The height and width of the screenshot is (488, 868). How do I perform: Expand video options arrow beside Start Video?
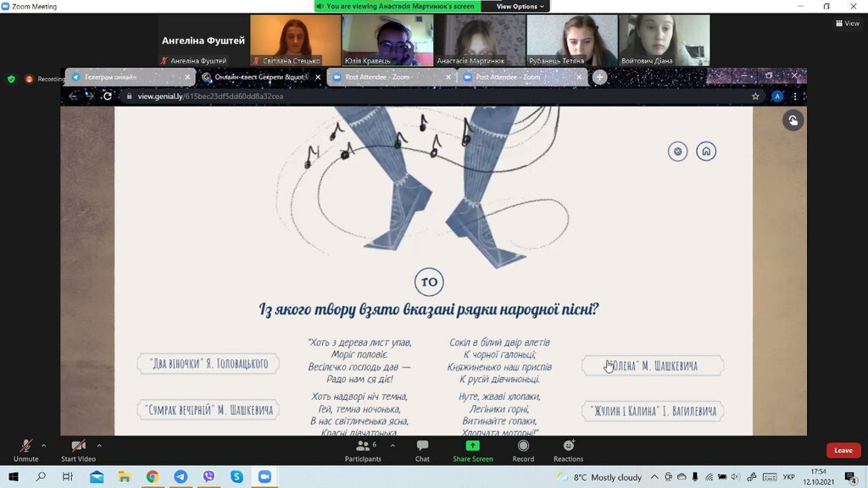99,446
